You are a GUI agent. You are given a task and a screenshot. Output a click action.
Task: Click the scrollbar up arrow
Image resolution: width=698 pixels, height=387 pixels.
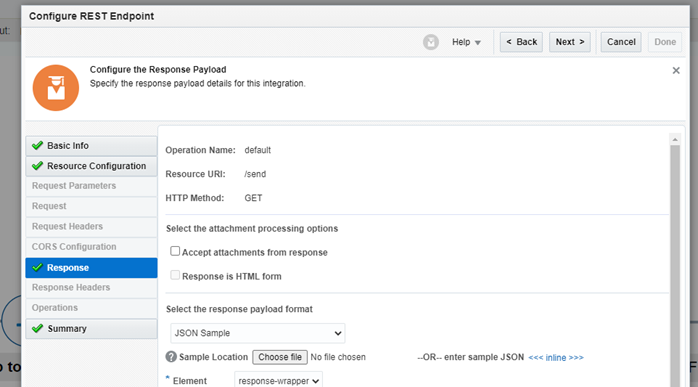coord(675,139)
